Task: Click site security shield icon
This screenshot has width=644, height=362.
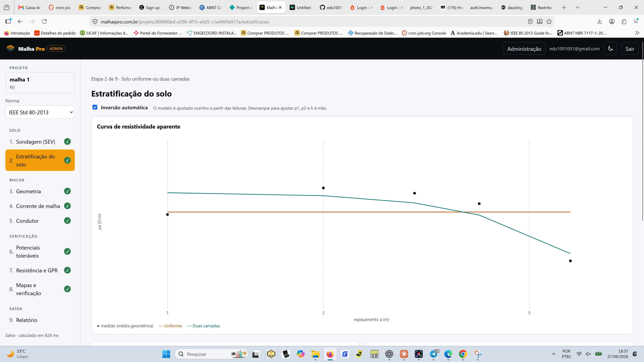Action: pyautogui.click(x=95, y=22)
